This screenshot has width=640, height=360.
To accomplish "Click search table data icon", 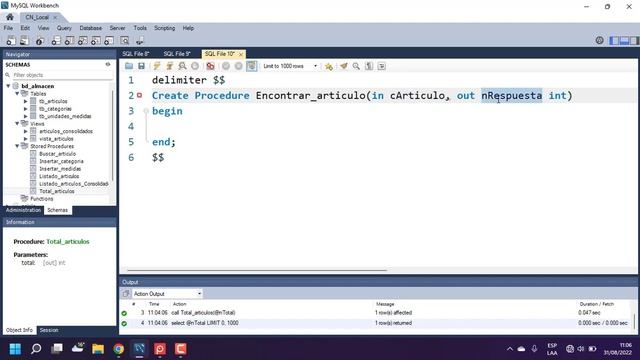I will pos(125,41).
